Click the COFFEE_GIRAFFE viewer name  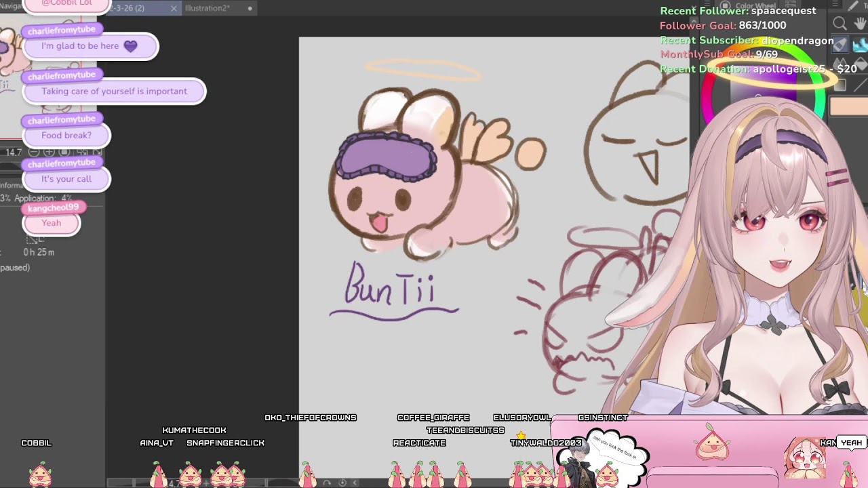click(x=433, y=418)
